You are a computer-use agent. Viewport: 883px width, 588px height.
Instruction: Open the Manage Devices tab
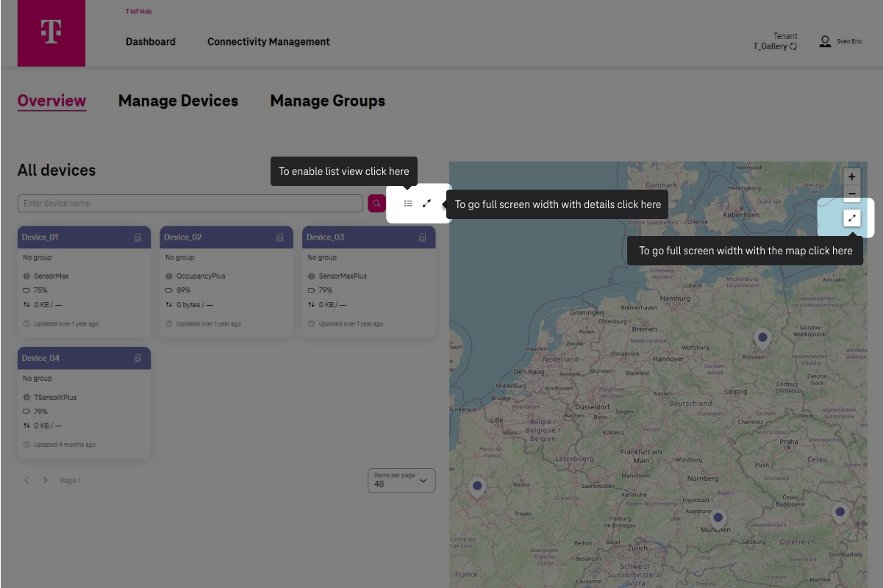178,101
